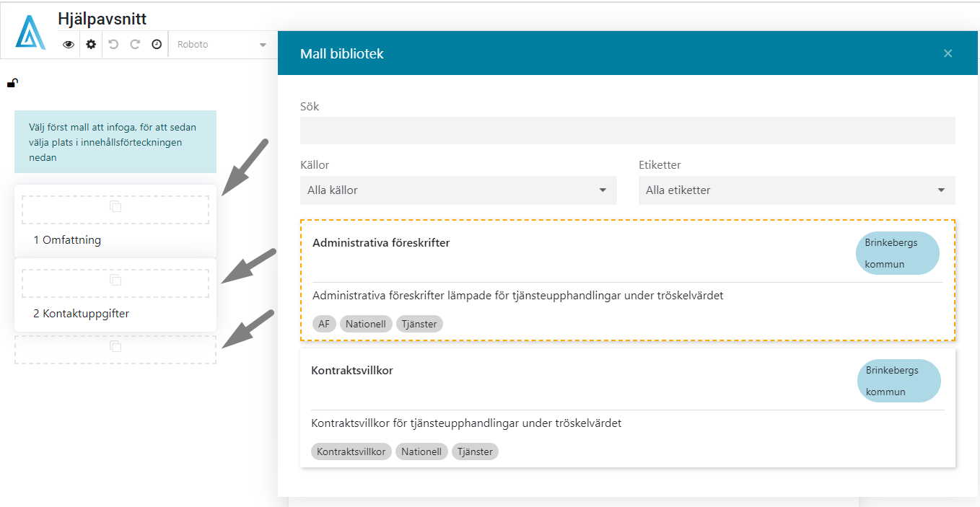The height and width of the screenshot is (507, 980).
Task: Click the undo arrow icon
Action: click(113, 45)
